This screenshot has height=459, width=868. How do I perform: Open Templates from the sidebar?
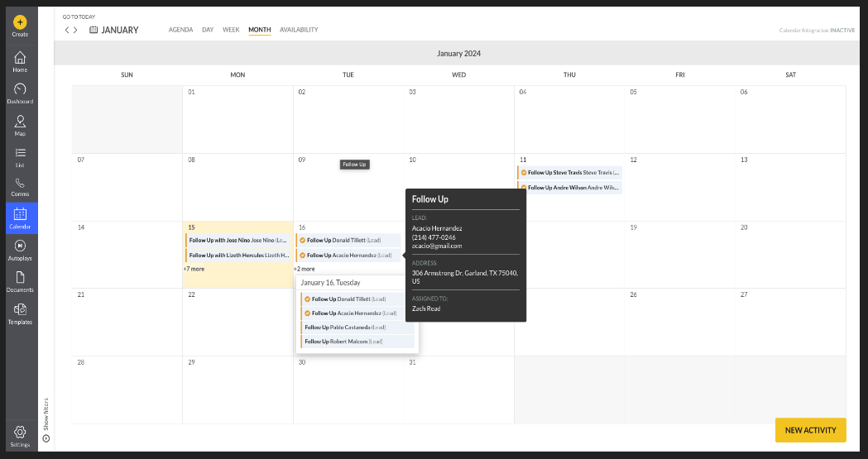(20, 313)
